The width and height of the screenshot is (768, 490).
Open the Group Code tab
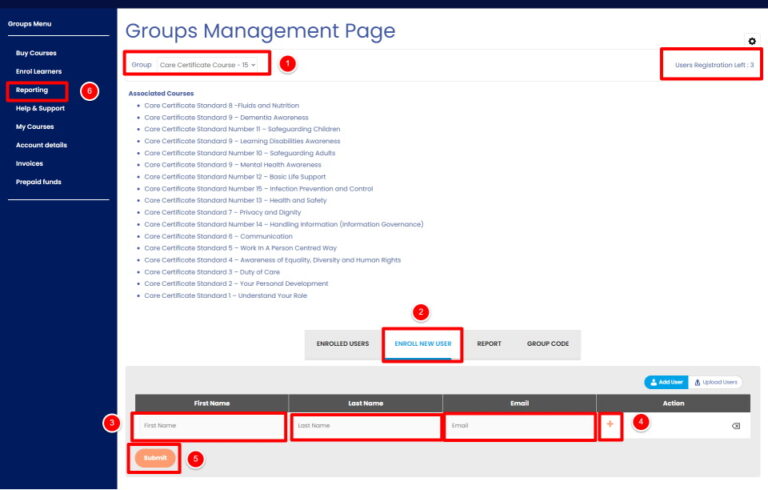[548, 344]
